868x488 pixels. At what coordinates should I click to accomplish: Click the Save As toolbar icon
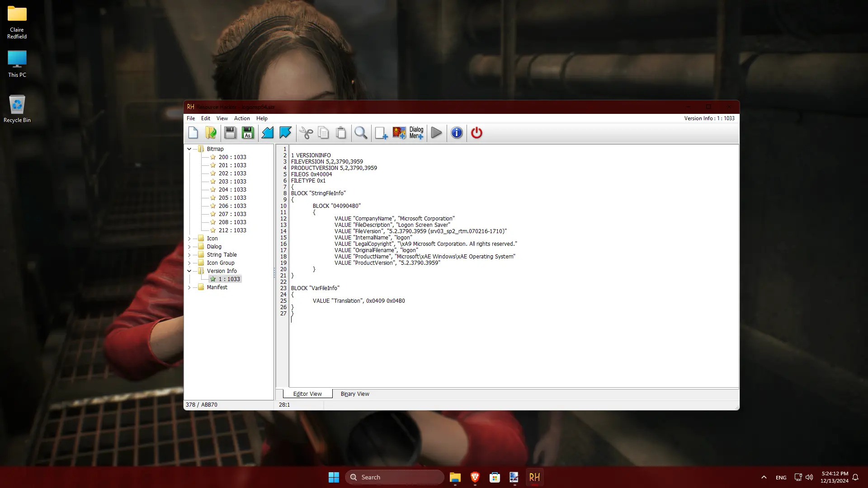coord(248,133)
